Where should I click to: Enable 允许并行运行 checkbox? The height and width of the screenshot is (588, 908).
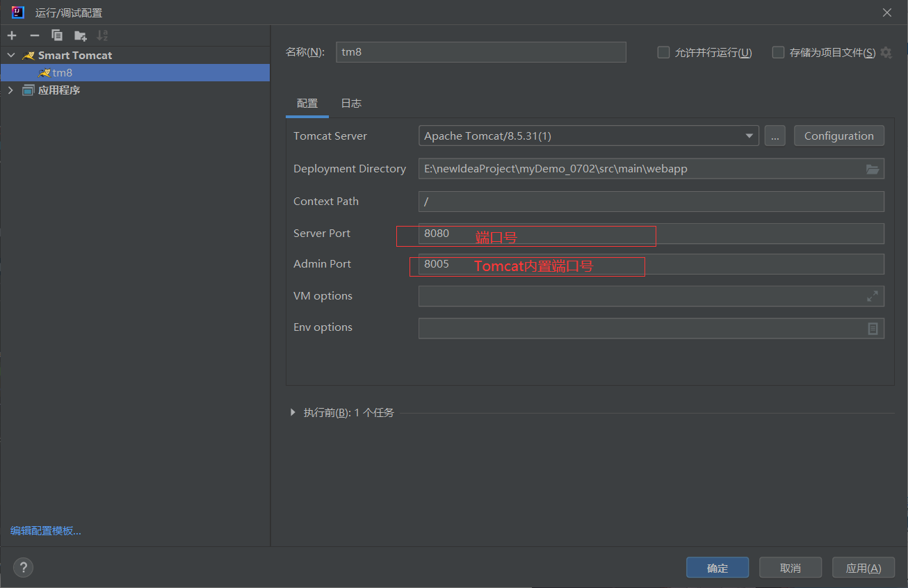(663, 52)
